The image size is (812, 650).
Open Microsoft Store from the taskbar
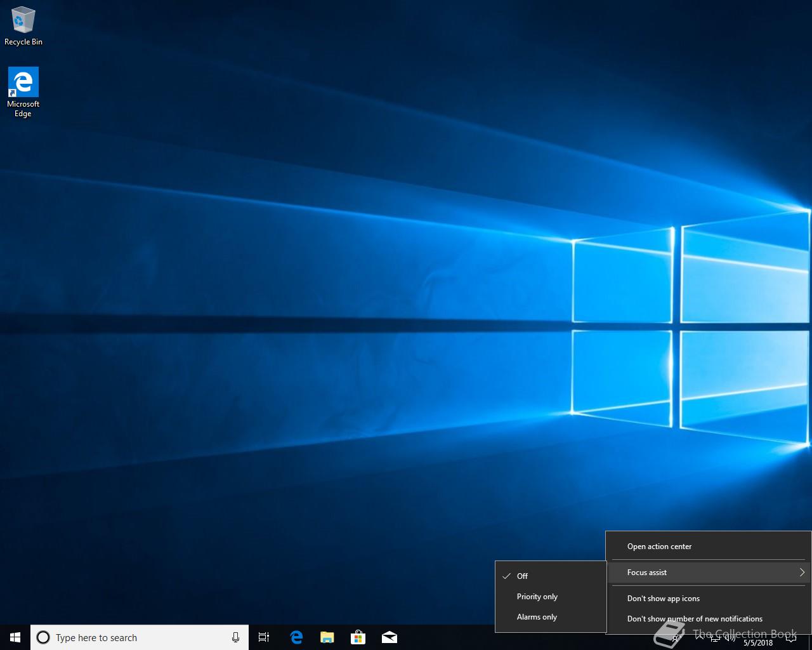click(358, 637)
